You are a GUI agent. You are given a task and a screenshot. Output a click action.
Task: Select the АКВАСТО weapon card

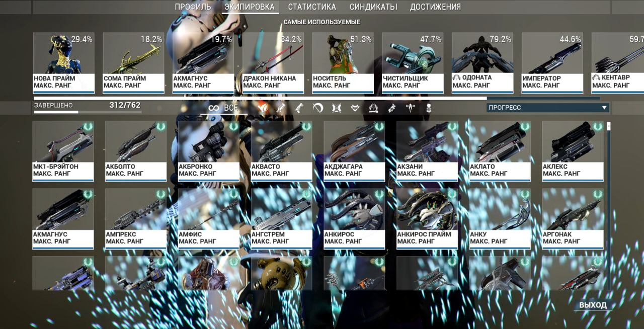pos(282,151)
